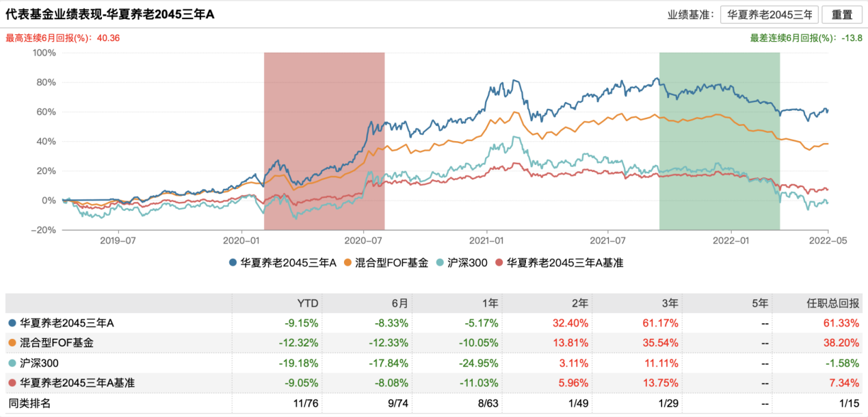Click the 最高连续6月回报 label
The height and width of the screenshot is (417, 868).
click(49, 38)
